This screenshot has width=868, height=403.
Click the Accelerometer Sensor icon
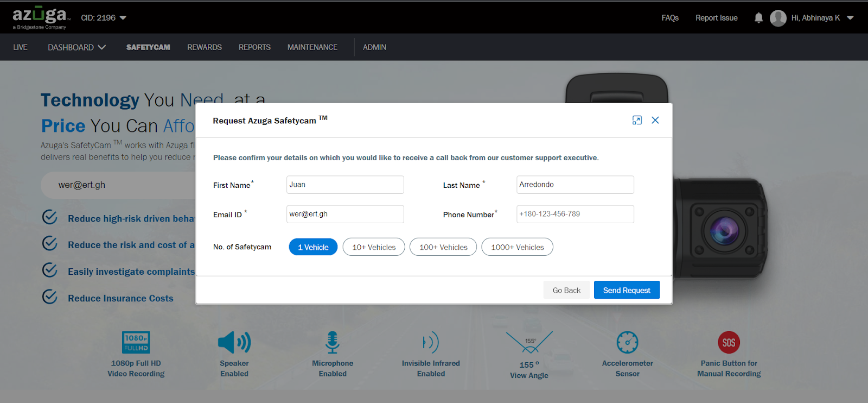click(x=628, y=342)
